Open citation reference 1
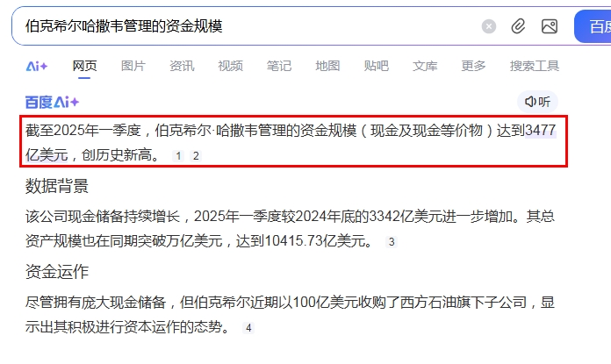The height and width of the screenshot is (364, 611). point(178,156)
